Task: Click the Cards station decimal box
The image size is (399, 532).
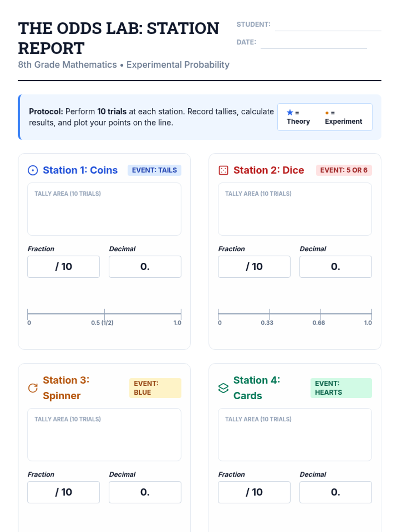Action: tap(335, 492)
